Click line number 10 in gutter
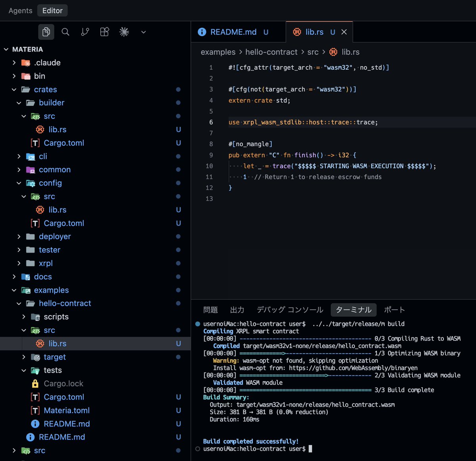 [209, 166]
